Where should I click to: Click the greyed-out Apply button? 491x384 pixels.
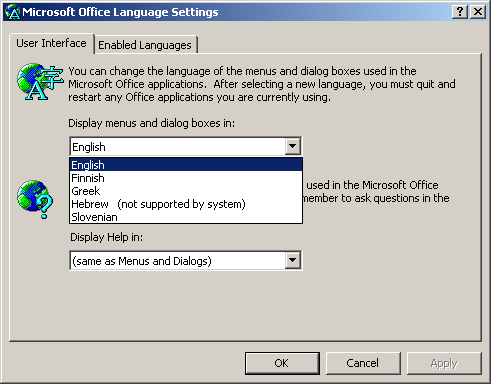(444, 363)
